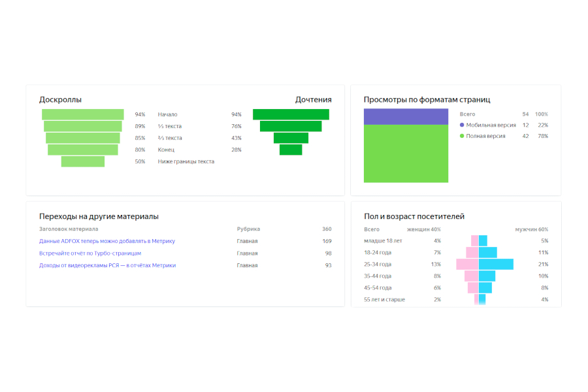
Task: Open the Доходы от видеорекламы РСЯ link
Action: coord(107,265)
